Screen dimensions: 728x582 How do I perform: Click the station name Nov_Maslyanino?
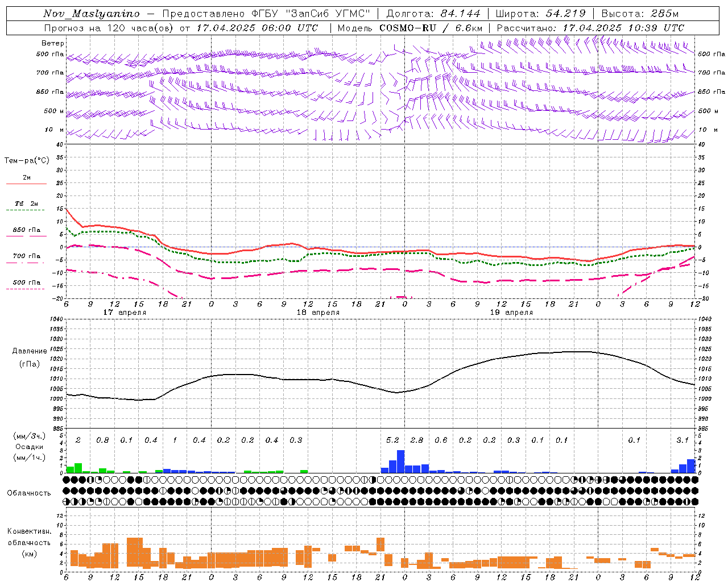point(92,14)
